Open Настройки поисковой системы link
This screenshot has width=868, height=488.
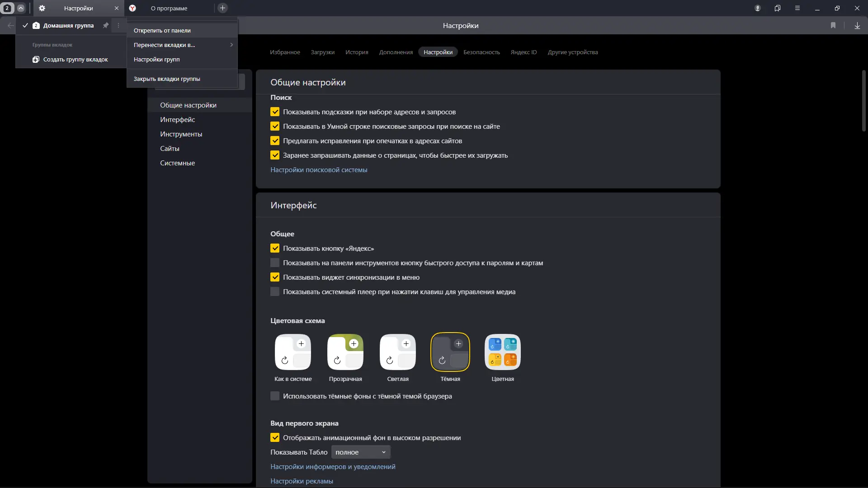pos(319,170)
